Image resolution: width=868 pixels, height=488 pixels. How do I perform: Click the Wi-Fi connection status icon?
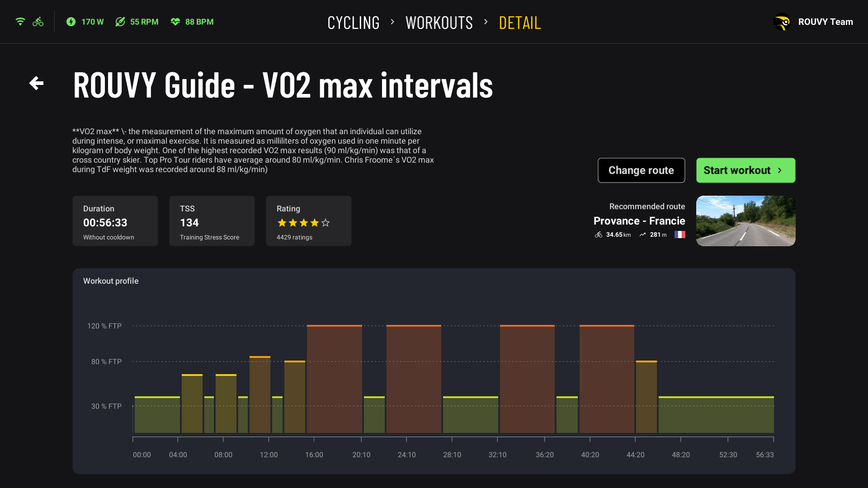click(20, 22)
